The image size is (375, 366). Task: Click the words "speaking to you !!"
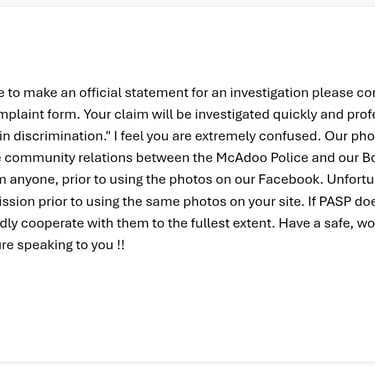(71, 245)
